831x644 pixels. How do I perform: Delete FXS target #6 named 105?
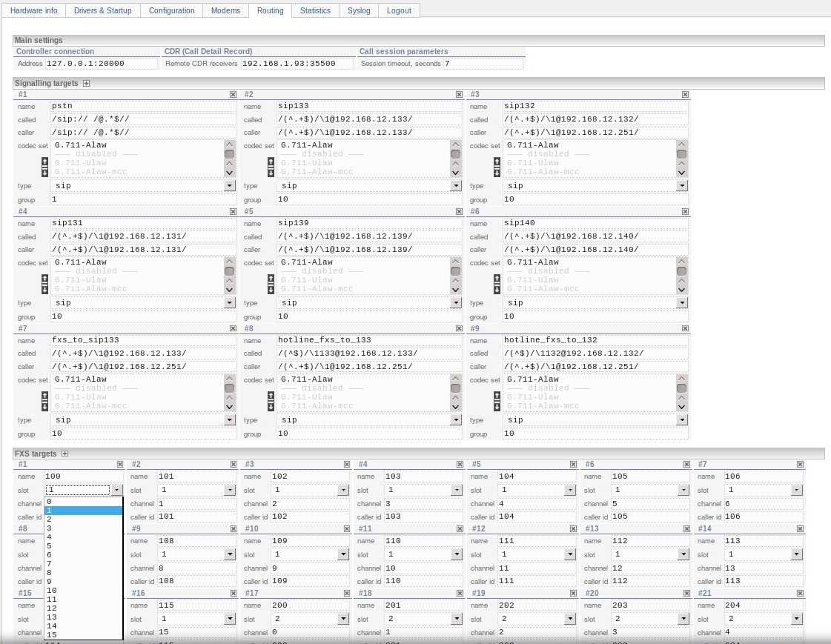[687, 464]
